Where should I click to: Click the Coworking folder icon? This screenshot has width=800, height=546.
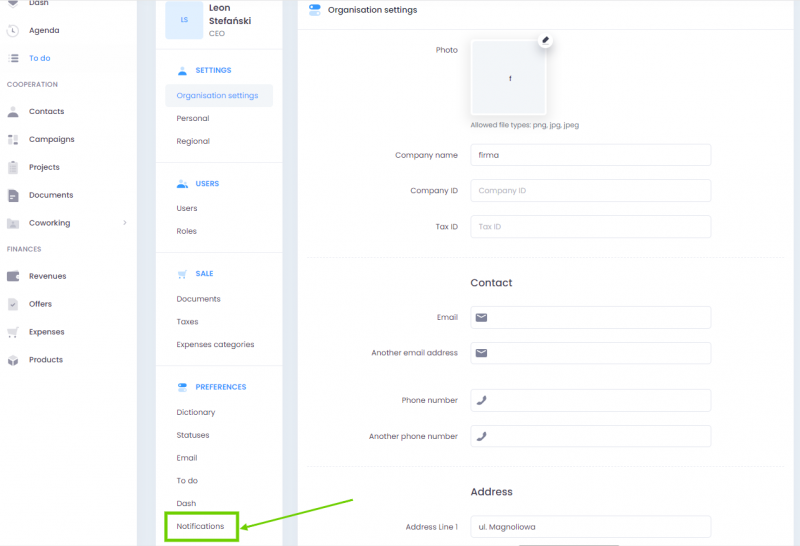tap(13, 223)
